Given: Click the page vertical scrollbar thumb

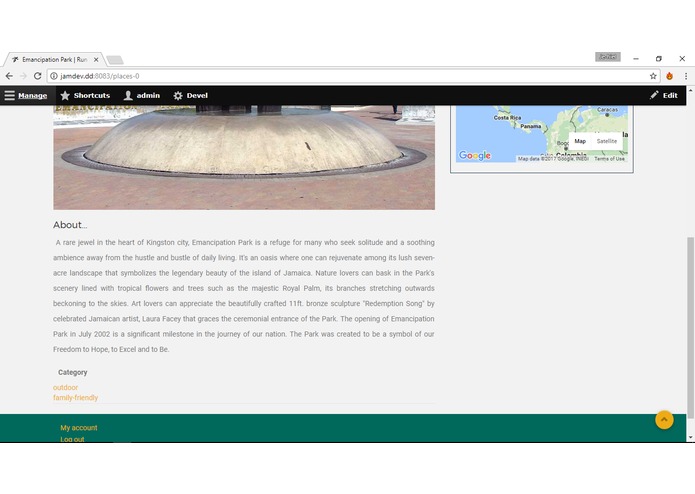Looking at the screenshot, I should pos(690,327).
